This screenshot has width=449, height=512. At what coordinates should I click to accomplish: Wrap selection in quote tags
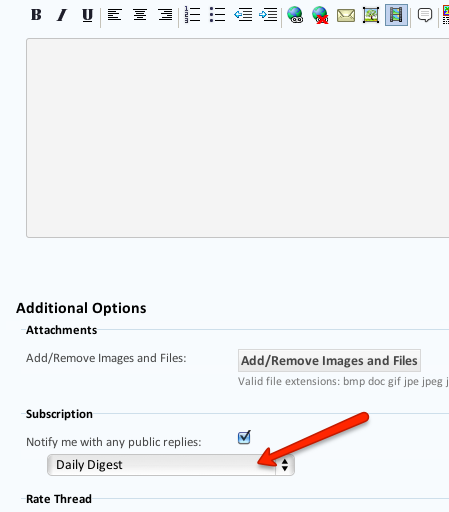point(425,15)
